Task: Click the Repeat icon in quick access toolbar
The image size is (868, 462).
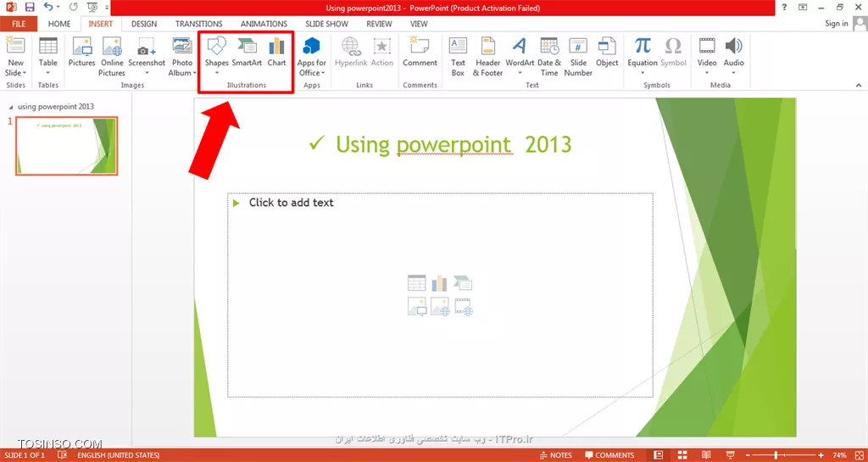Action: coord(74,8)
